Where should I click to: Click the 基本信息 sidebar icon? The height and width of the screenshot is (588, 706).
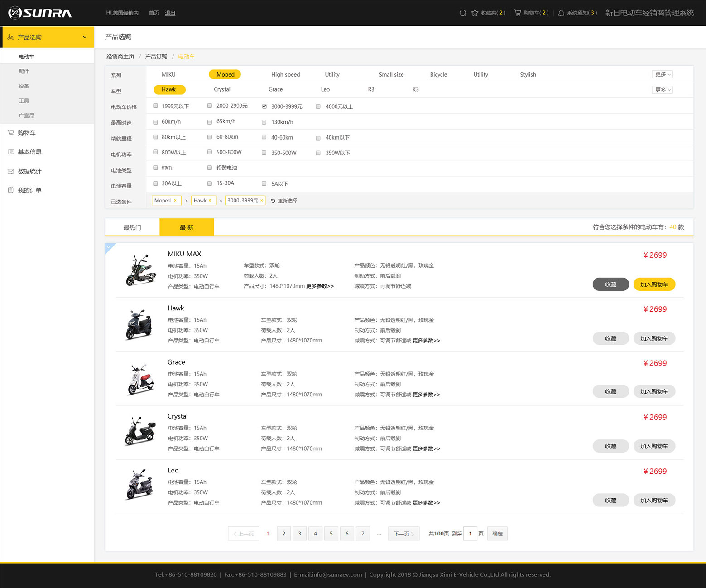[10, 152]
